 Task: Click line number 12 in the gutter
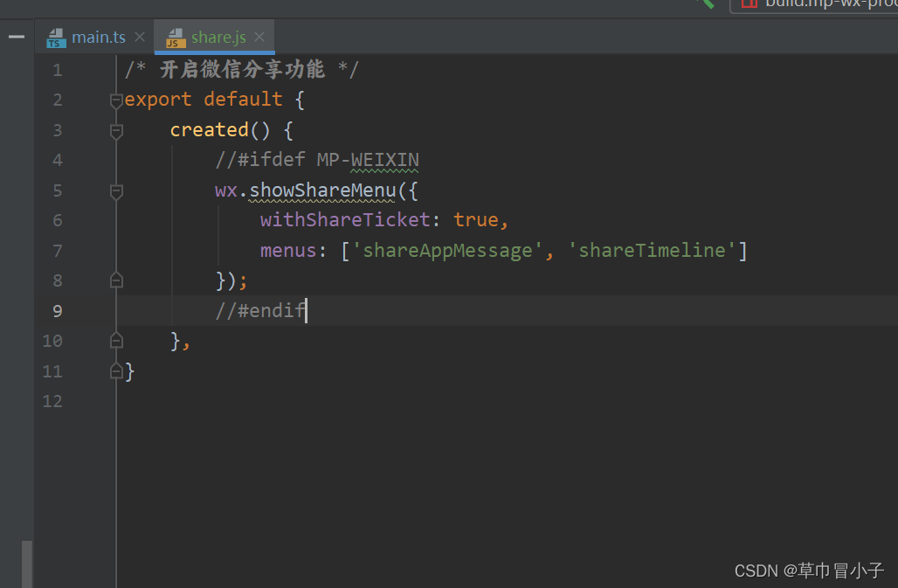pyautogui.click(x=52, y=401)
